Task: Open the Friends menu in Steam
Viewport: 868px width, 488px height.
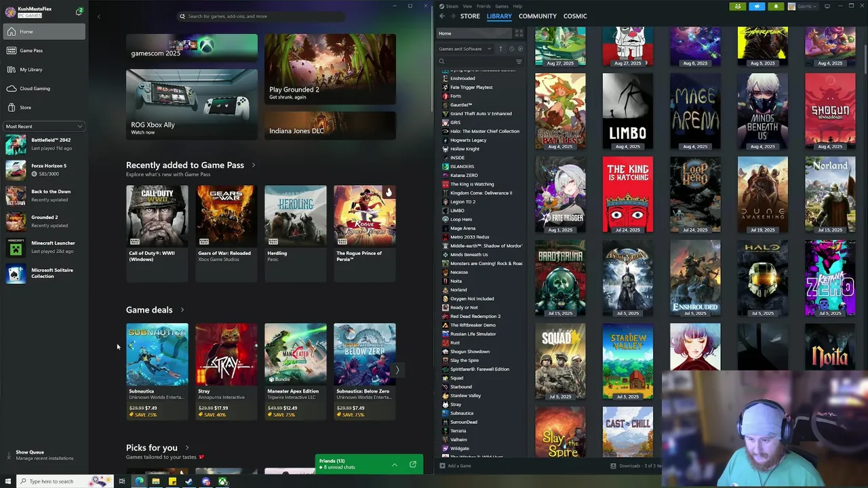Action: (484, 6)
